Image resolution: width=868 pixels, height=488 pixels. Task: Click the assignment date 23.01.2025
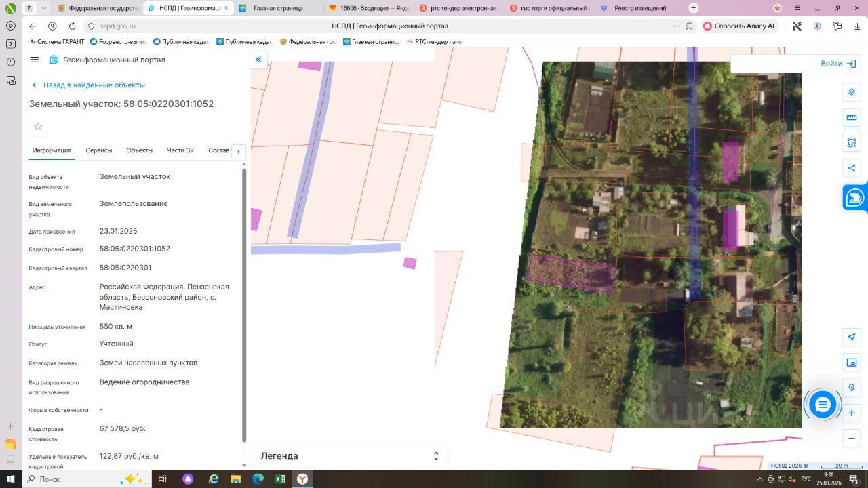tap(119, 231)
